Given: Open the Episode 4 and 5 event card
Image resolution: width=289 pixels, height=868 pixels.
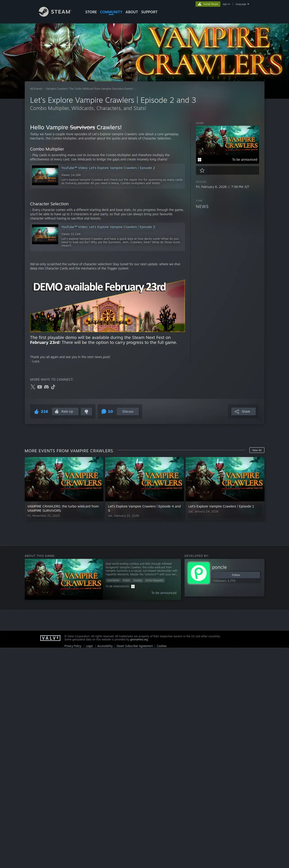Looking at the screenshot, I should tap(144, 489).
